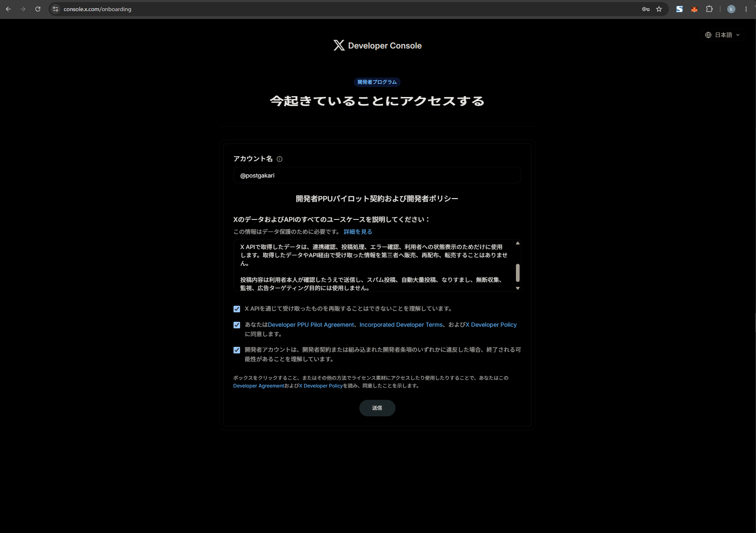Click the address bar URL console.x.com/onboarding
Viewport: 756px width, 533px height.
point(97,9)
